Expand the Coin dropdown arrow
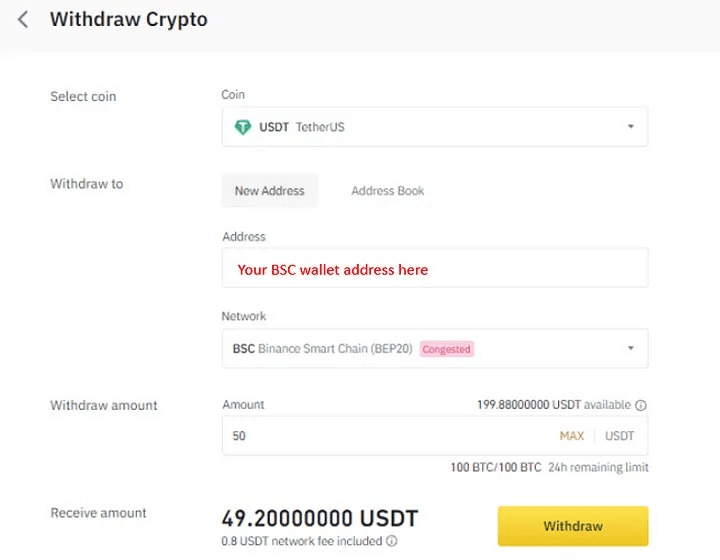This screenshot has height=560, width=720. point(630,127)
